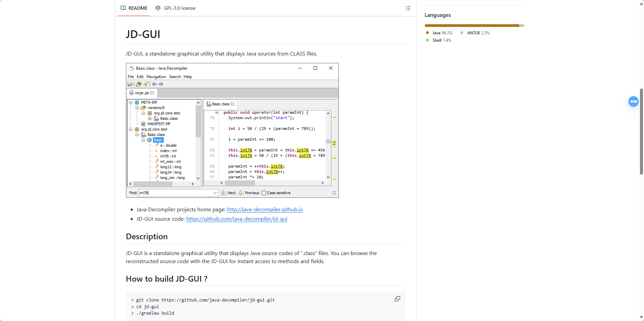Click the browser page vertical scrollbar thumb

click(641, 131)
